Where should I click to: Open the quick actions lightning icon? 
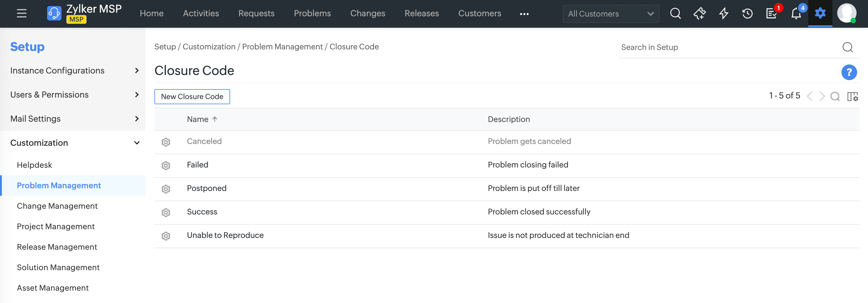[x=724, y=14]
